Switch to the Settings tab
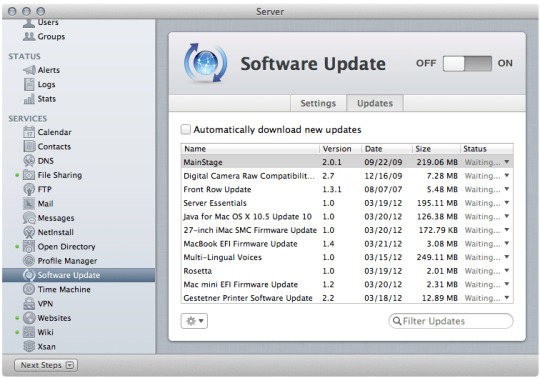Viewport: 540px width, 378px height. coord(318,103)
